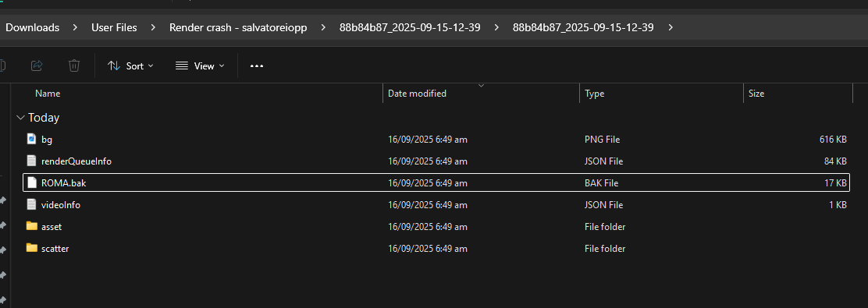Click the ROMA.bak file icon
This screenshot has height=308, width=868.
click(31, 182)
